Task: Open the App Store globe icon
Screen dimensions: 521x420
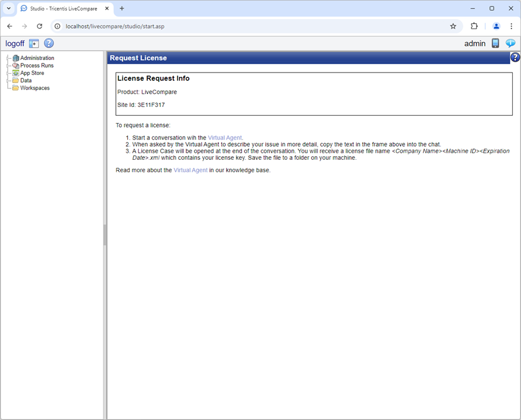Action: click(x=16, y=72)
